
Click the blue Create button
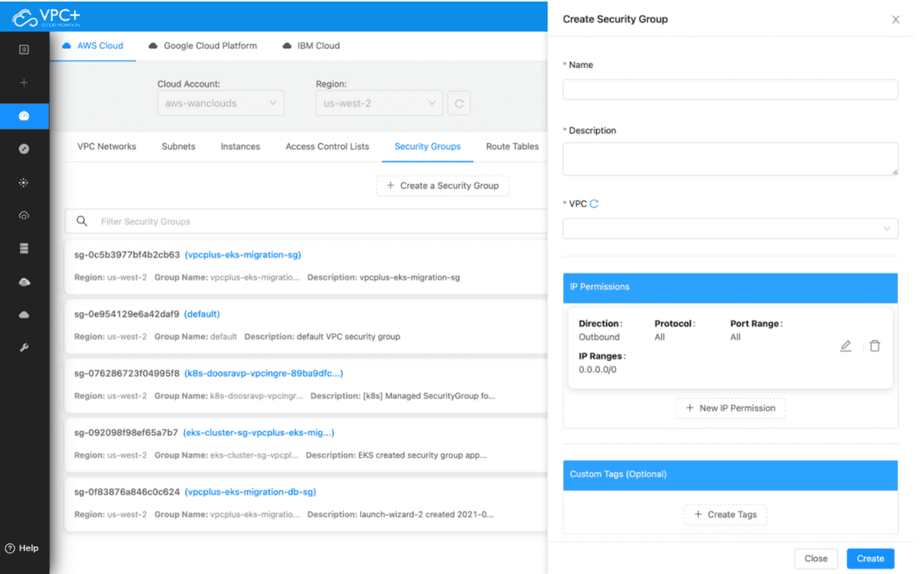(870, 559)
